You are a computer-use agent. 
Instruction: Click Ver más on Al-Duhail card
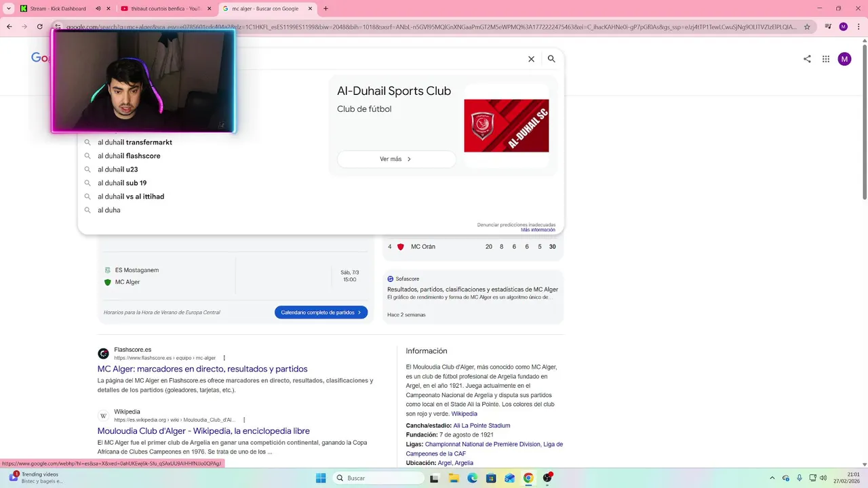click(396, 159)
